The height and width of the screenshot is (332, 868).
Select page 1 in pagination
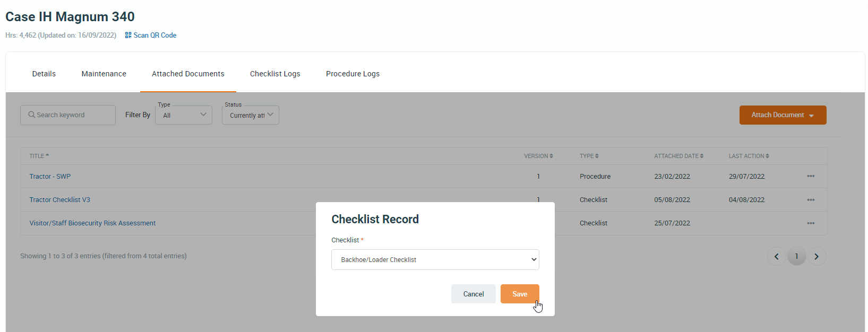[x=796, y=257]
